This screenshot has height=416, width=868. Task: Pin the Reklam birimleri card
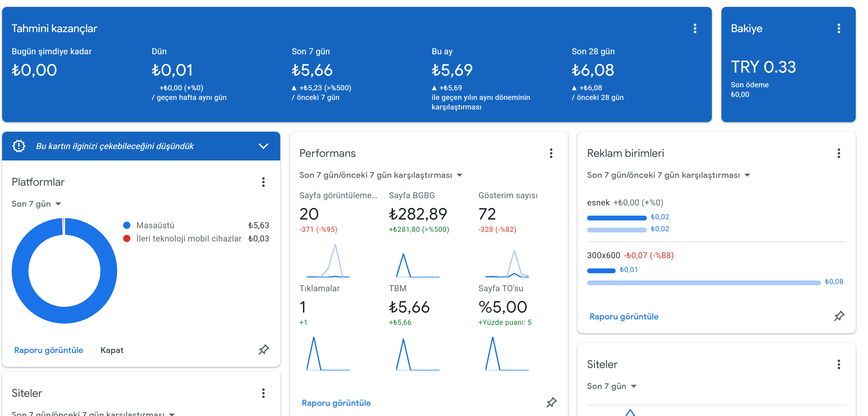click(839, 316)
